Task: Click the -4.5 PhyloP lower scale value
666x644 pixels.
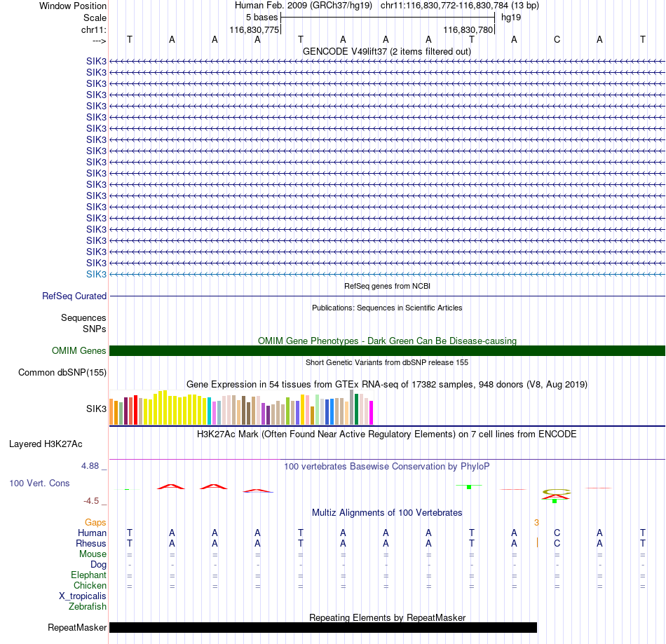Action: (91, 501)
